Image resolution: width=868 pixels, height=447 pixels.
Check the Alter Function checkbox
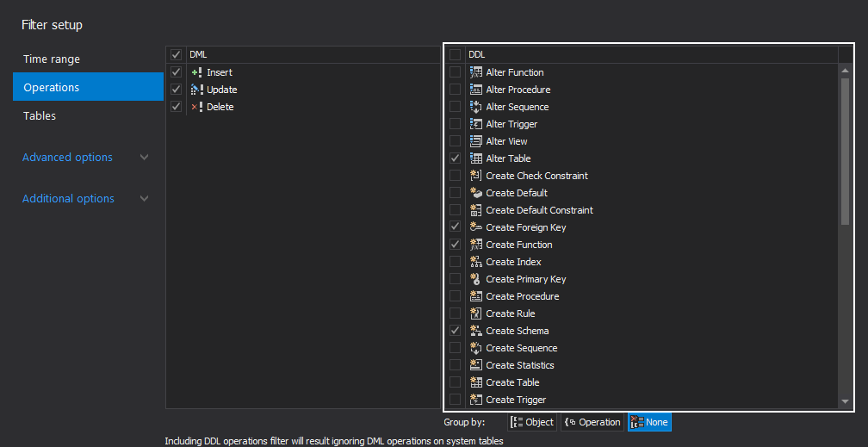coord(455,72)
